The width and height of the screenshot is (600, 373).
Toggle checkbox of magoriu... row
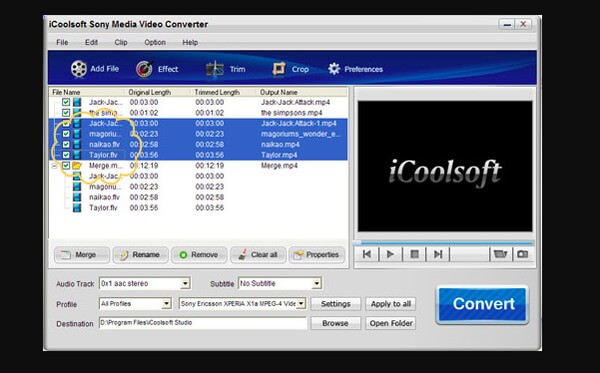tap(66, 134)
